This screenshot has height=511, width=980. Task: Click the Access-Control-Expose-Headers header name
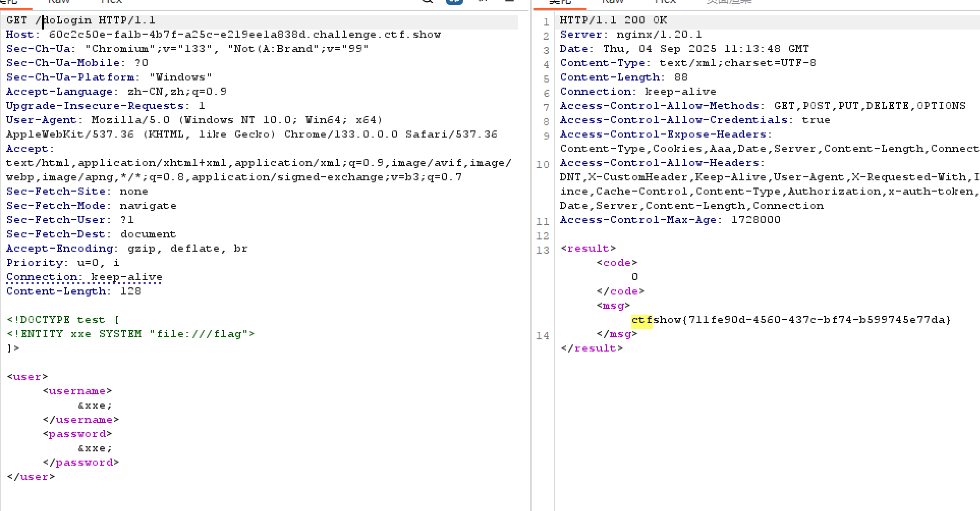[666, 135]
